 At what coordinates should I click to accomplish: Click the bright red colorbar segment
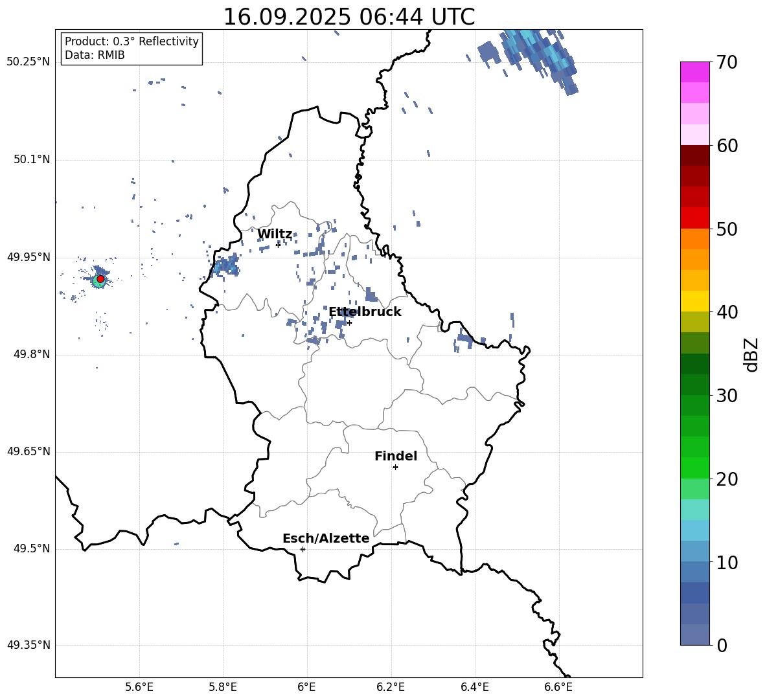[695, 218]
